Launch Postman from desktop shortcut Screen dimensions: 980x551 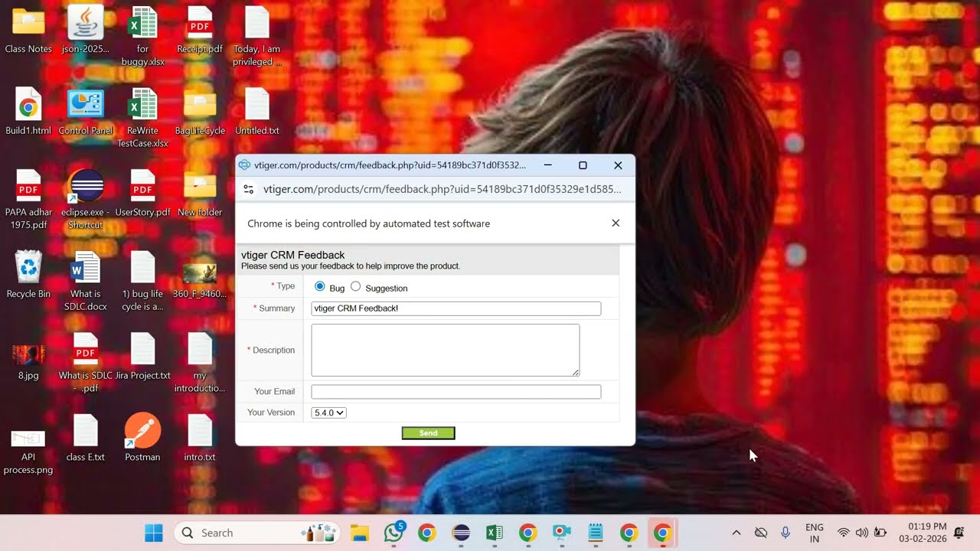pyautogui.click(x=142, y=431)
